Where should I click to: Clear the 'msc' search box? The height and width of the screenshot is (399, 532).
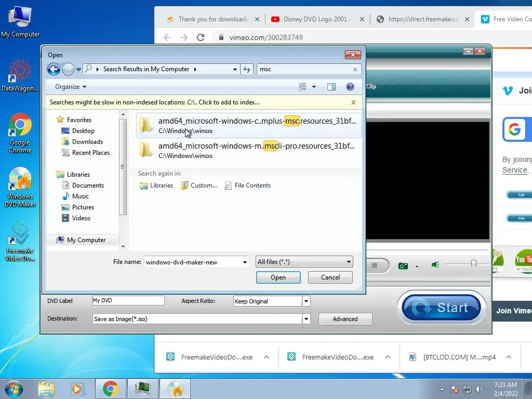[355, 69]
